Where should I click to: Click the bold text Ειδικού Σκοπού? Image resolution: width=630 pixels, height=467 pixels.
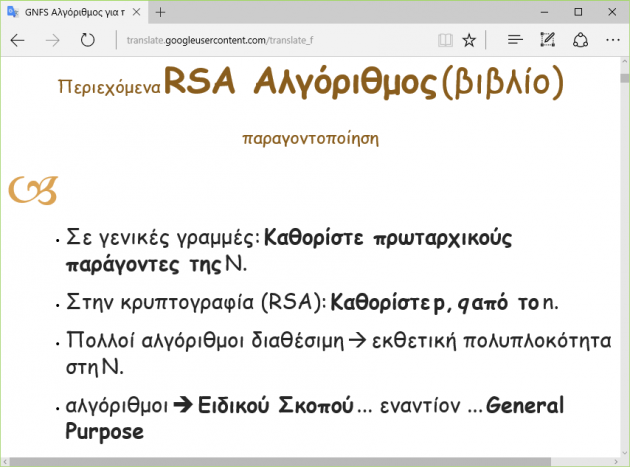276,405
